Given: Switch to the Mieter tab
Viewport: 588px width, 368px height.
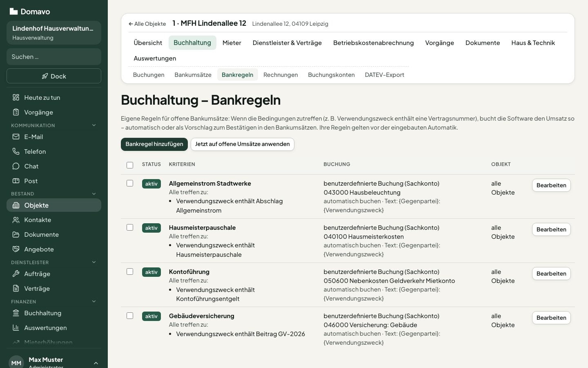Looking at the screenshot, I should pos(232,43).
